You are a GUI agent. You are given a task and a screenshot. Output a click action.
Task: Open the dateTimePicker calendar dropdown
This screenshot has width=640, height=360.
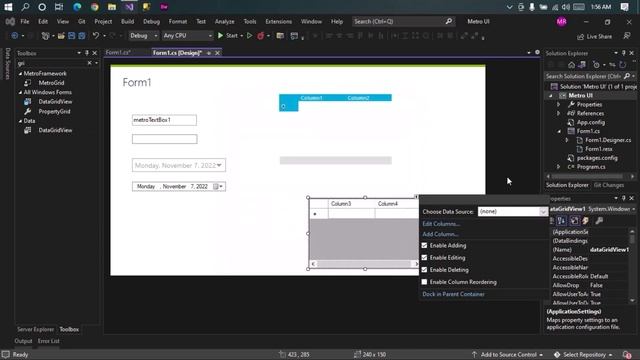click(219, 187)
